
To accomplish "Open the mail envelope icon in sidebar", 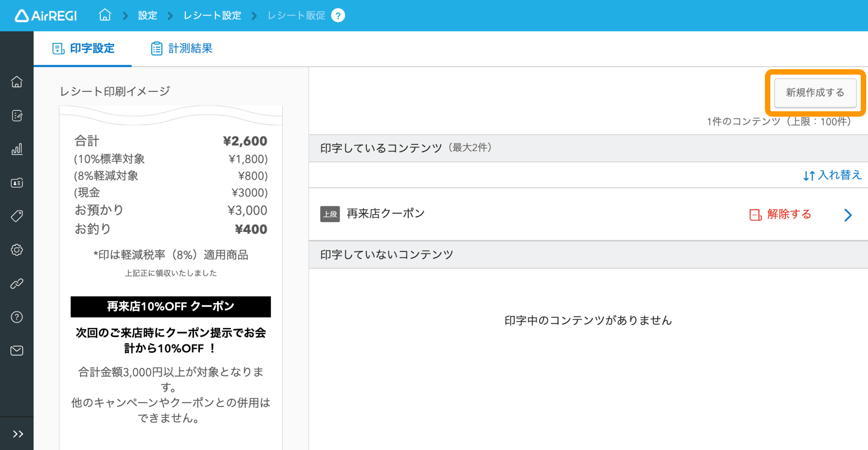I will pyautogui.click(x=17, y=351).
